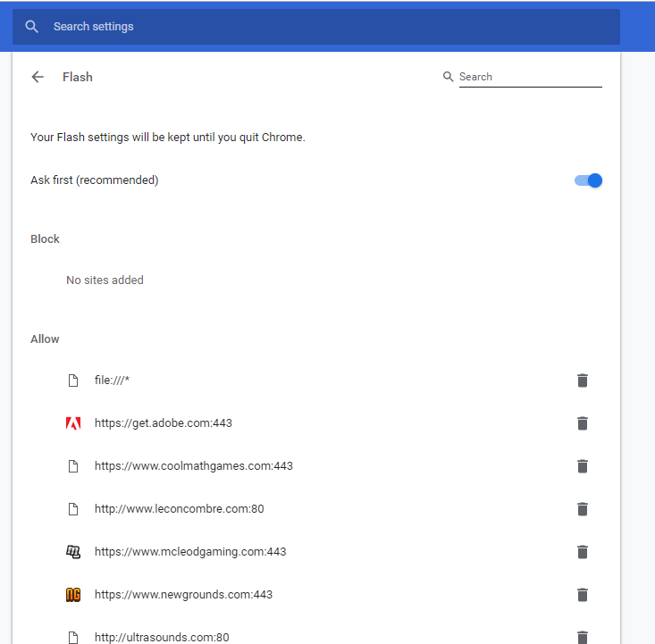The width and height of the screenshot is (655, 644).
Task: Select http://ultrasounds.com:80 entry
Action: pyautogui.click(x=162, y=638)
